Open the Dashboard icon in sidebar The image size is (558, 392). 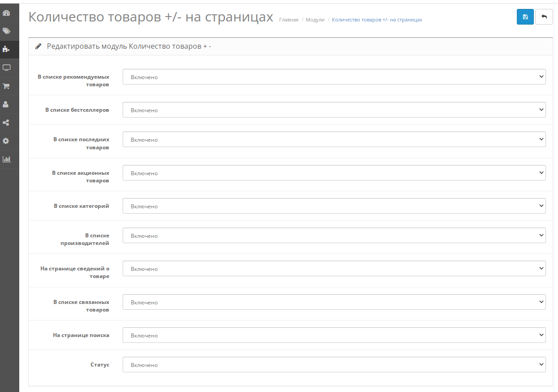click(x=6, y=13)
